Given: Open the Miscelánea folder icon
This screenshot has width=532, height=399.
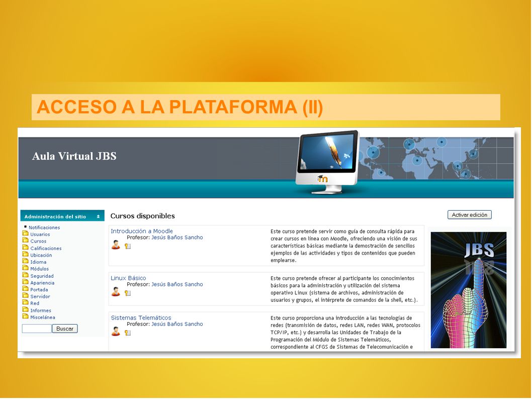Looking at the screenshot, I should pyautogui.click(x=26, y=316).
